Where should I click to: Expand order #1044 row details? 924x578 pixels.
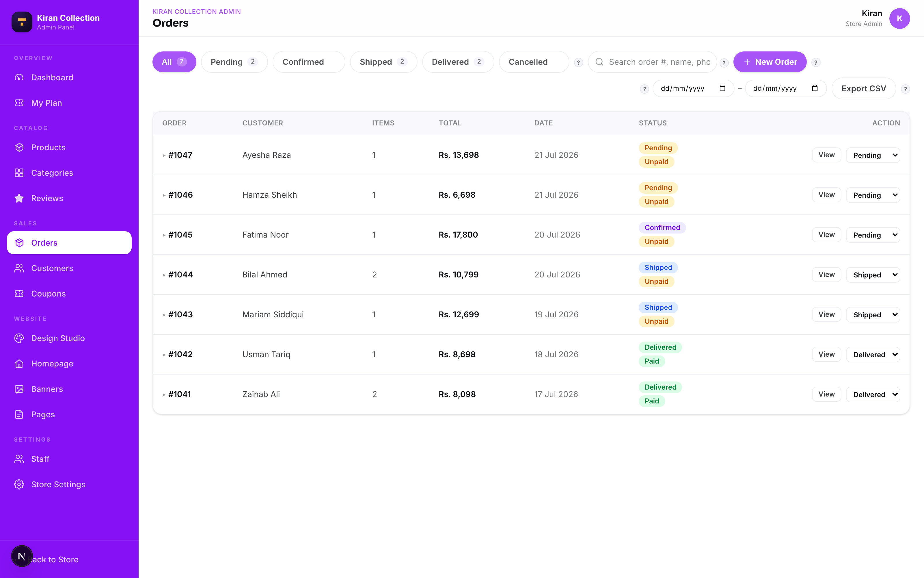click(164, 275)
